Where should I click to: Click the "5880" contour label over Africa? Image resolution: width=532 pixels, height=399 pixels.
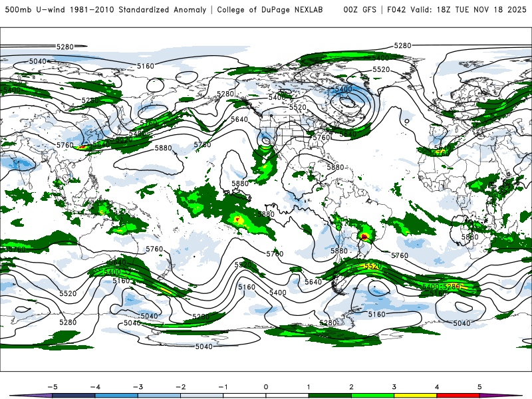[x=470, y=237]
